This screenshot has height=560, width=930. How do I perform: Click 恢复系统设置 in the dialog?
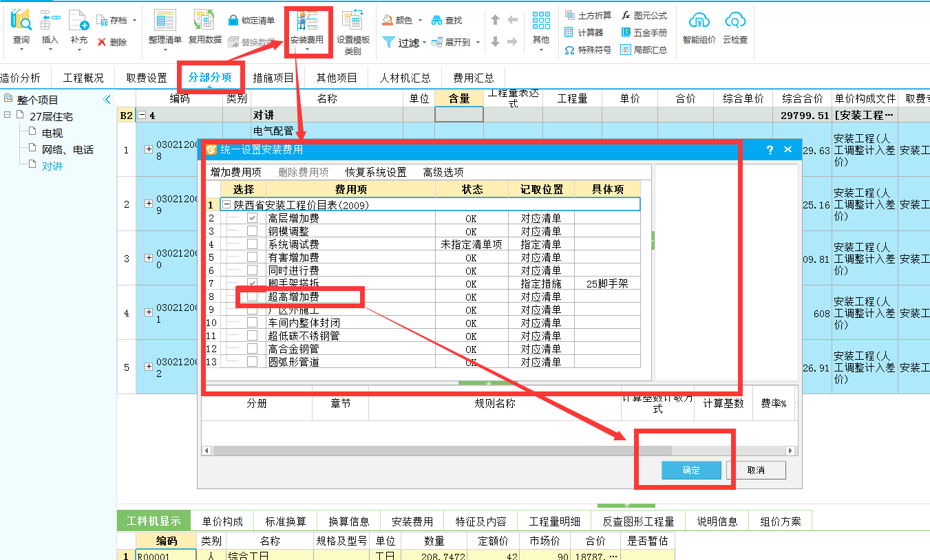pos(376,172)
